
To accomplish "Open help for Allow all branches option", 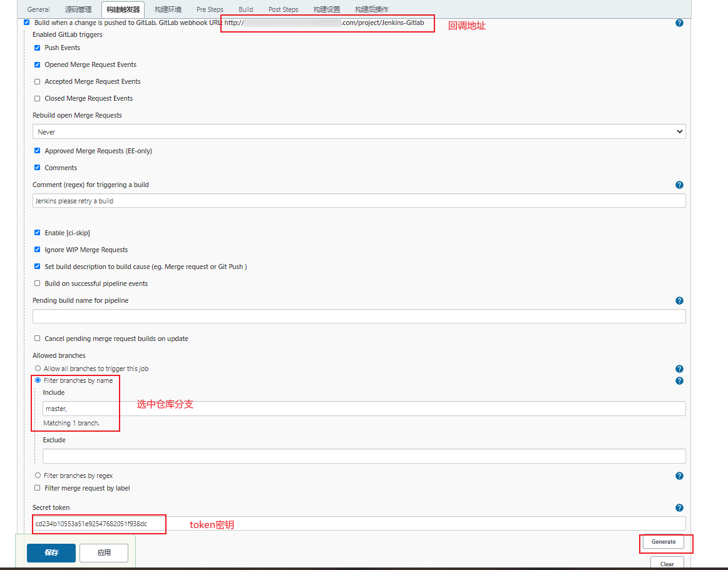I will pos(679,369).
